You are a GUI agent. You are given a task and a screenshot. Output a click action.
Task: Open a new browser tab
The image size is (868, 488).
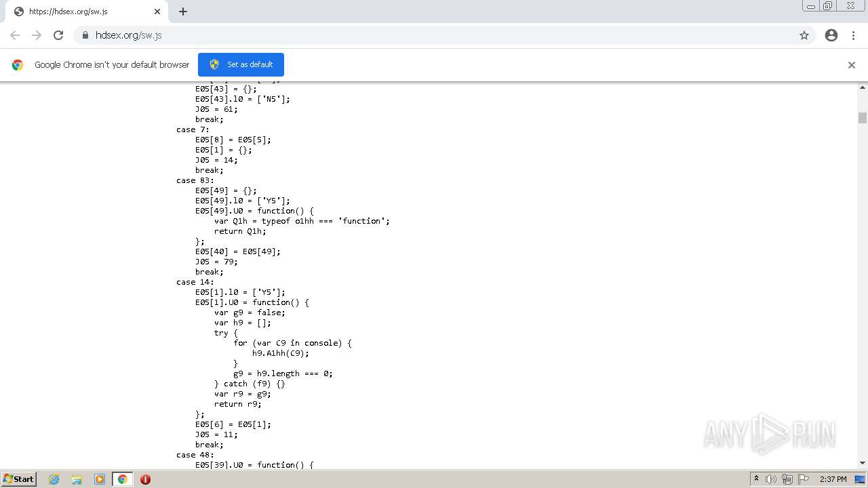click(183, 12)
